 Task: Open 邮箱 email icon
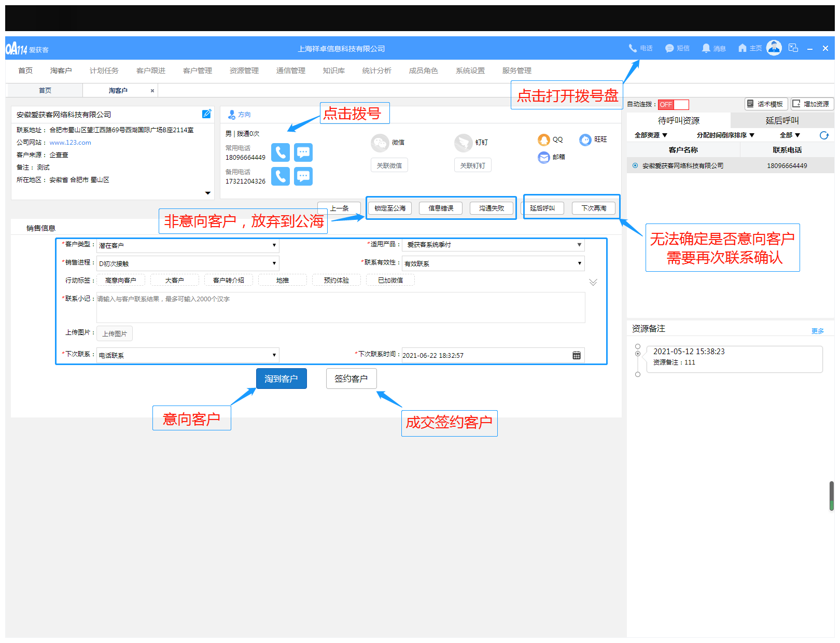point(543,157)
